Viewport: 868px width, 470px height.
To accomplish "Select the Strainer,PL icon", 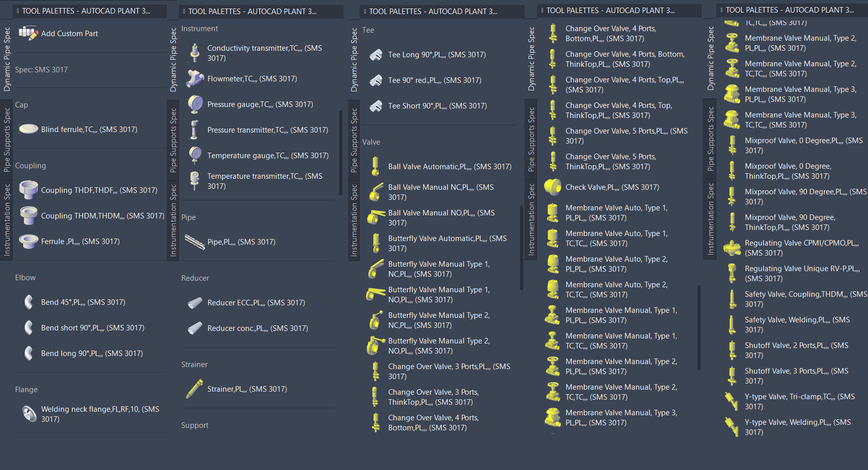I will 195,389.
